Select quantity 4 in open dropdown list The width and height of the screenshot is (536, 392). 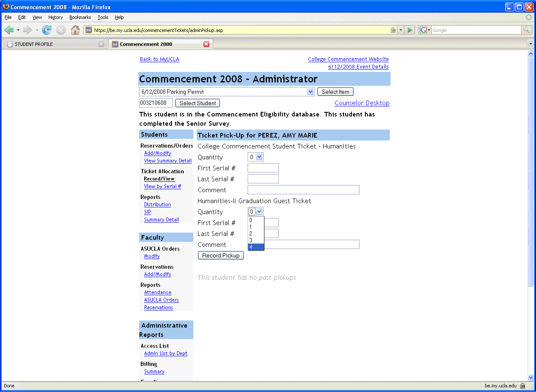256,247
